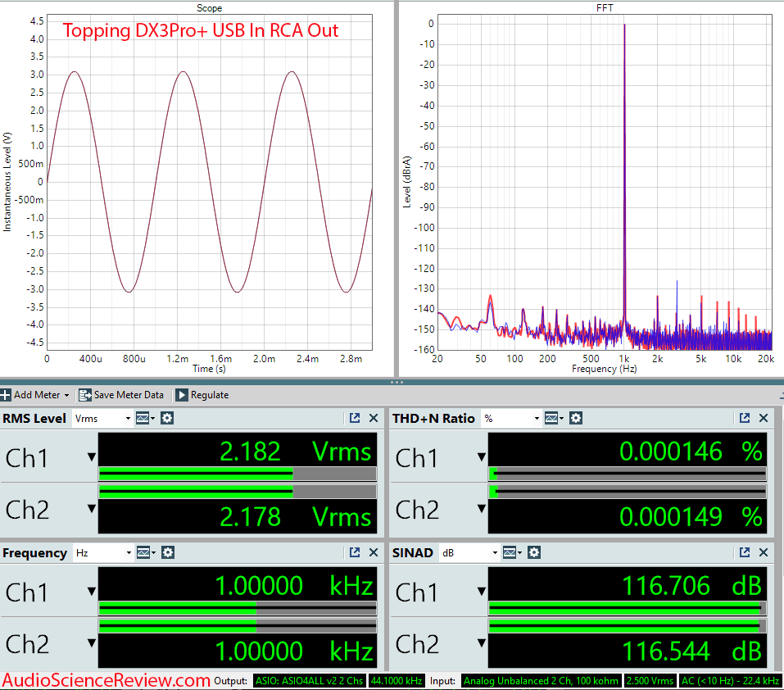Click the 2.500 Vrms input range status

(x=650, y=681)
